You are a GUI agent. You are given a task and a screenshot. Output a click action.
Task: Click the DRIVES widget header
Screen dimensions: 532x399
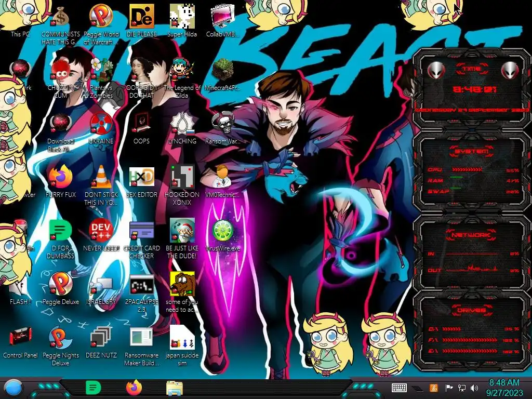click(471, 310)
